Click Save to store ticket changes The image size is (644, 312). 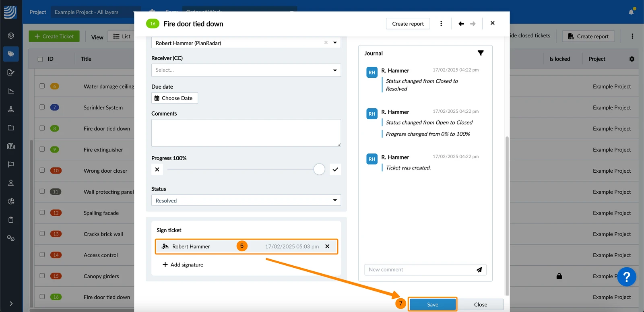click(x=433, y=304)
